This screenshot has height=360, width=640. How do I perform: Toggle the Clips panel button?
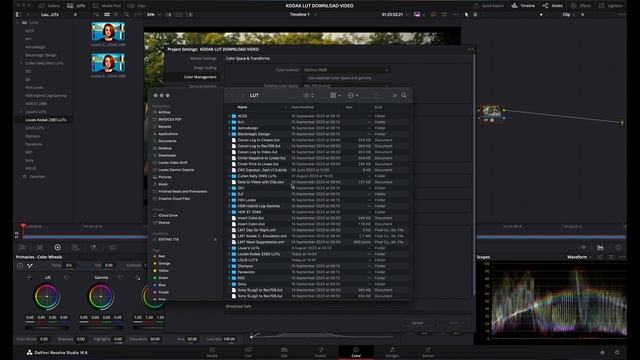(137, 6)
